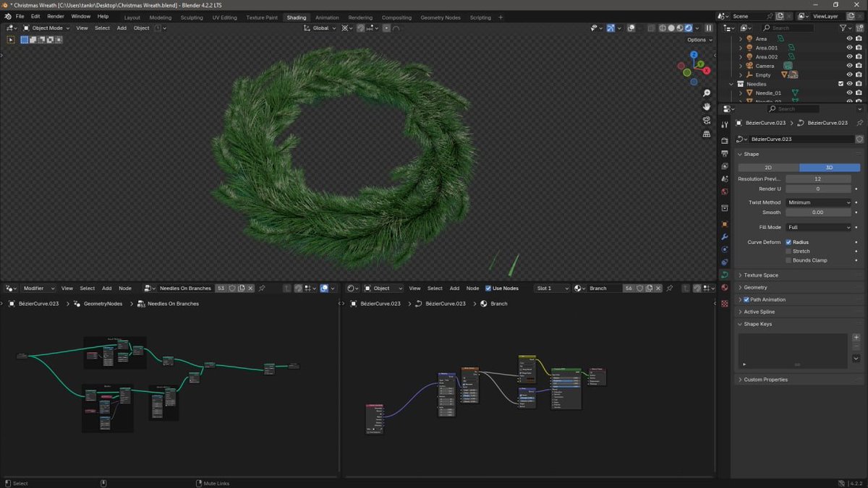Toggle X-ray mode in the viewport header
The width and height of the screenshot is (868, 488).
(x=631, y=28)
